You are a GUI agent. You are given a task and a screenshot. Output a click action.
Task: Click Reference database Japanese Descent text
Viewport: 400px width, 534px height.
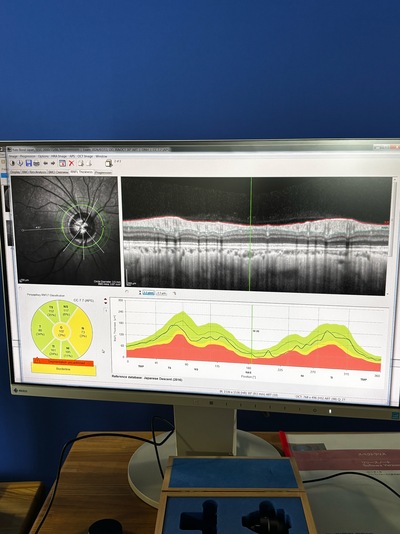coord(147,378)
